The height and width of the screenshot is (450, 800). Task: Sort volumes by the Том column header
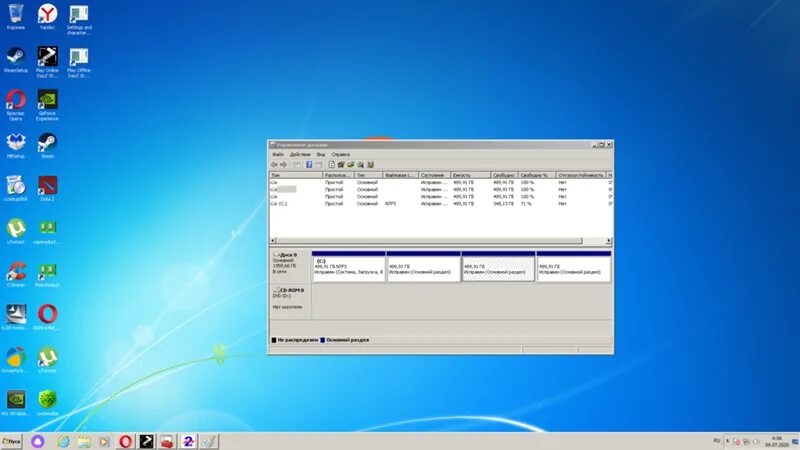tap(296, 175)
